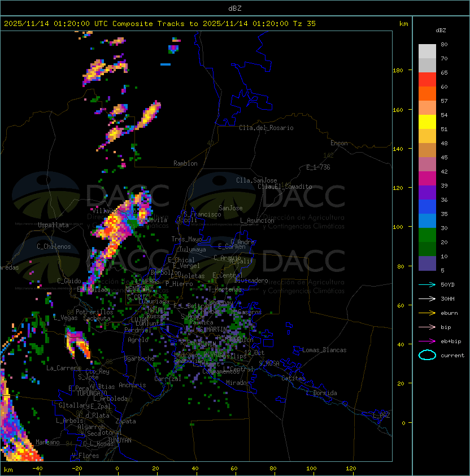Click the 'Clla.SanJose' map label
This screenshot has height=476, width=470.
click(x=256, y=180)
